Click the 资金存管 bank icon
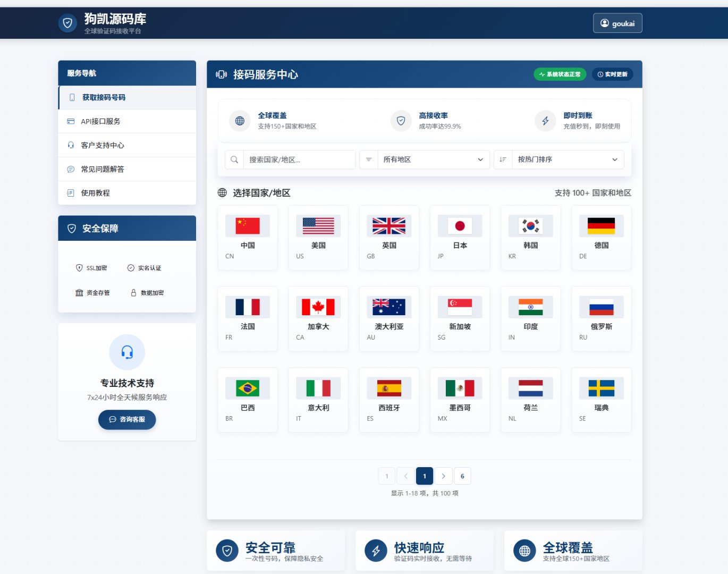728x574 pixels. (79, 293)
